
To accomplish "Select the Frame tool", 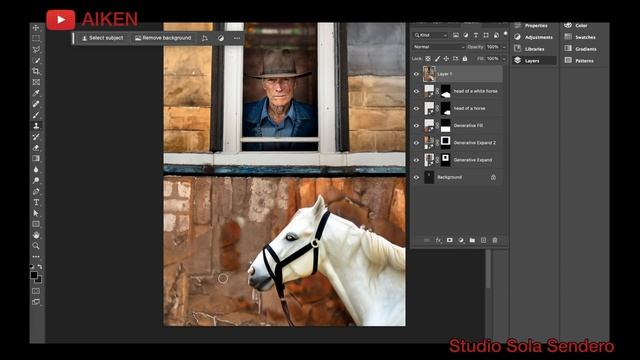I will click(x=36, y=82).
